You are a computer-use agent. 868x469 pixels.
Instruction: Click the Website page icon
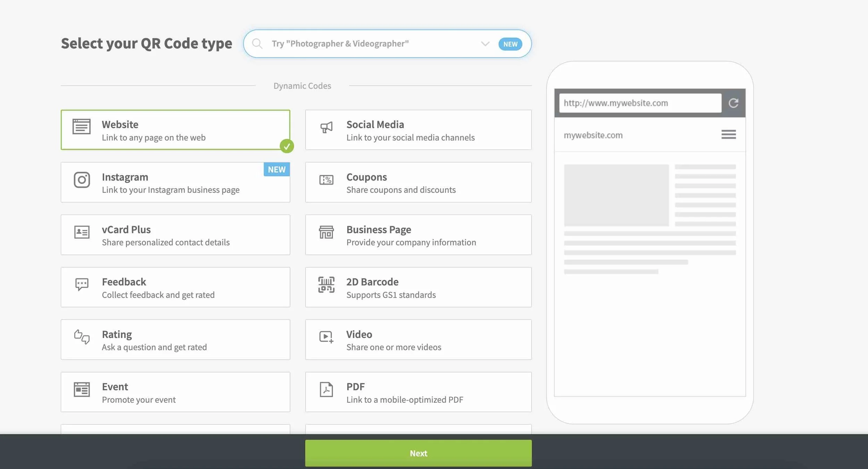click(82, 127)
